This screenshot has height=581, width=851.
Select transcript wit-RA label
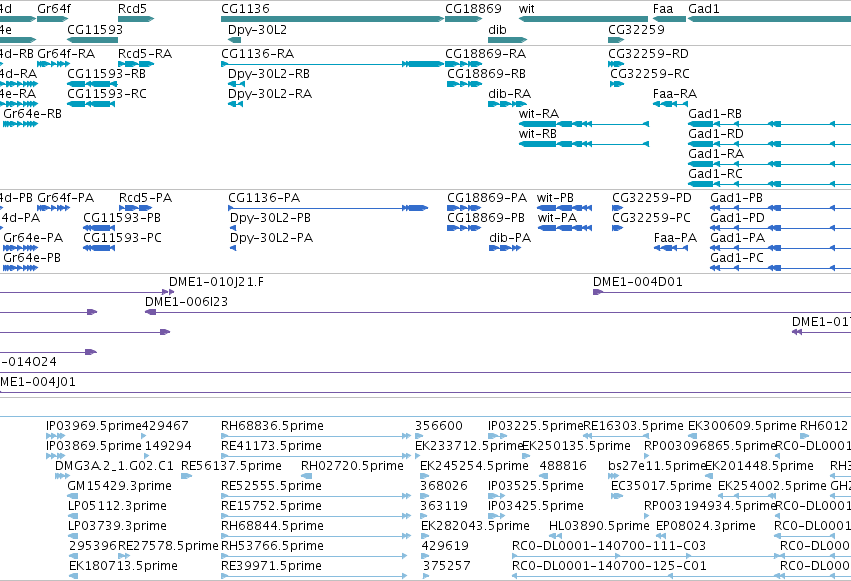coord(538,114)
